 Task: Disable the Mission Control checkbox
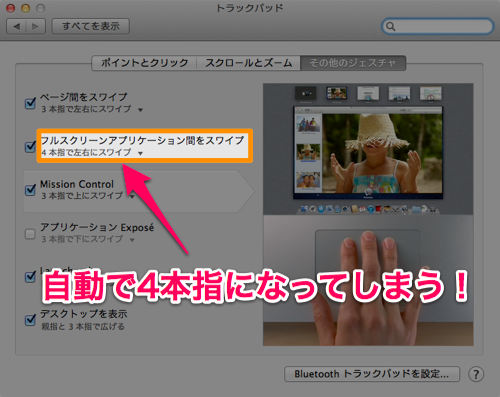click(30, 190)
